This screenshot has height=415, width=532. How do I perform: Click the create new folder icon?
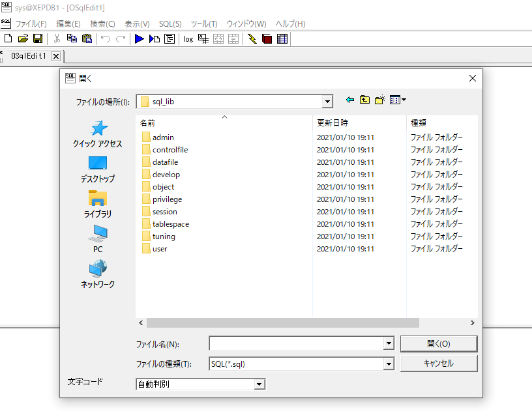click(380, 100)
